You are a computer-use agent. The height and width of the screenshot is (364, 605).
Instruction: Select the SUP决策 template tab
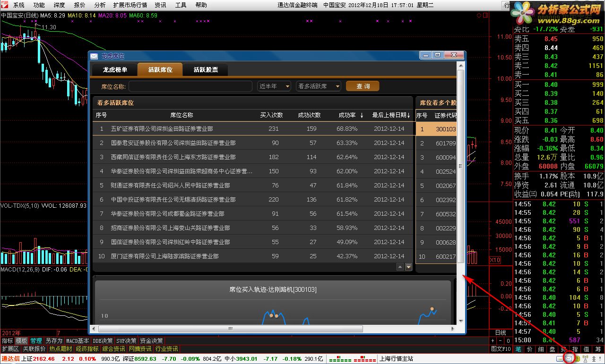point(127,340)
